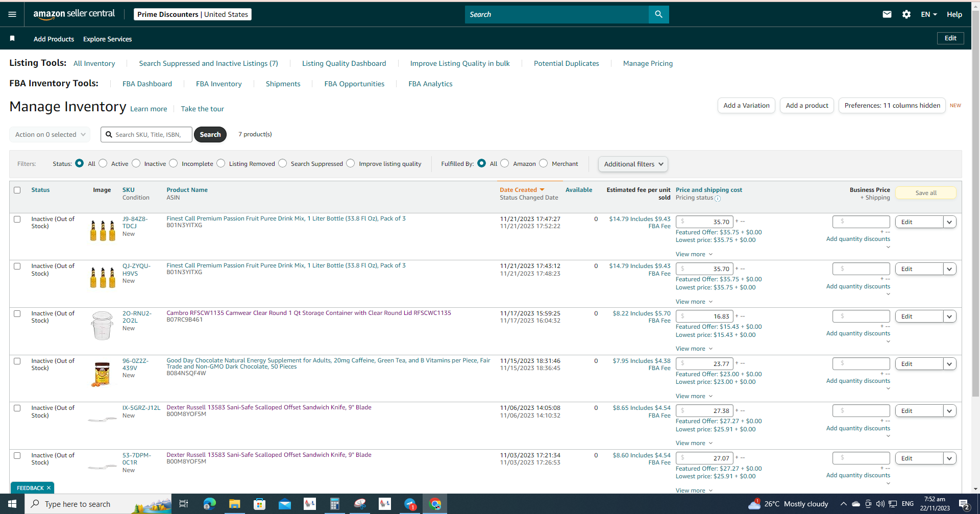
Task: Open Edit dropdown arrow for SKU J9-84Z8-TDCJ
Action: (x=949, y=222)
